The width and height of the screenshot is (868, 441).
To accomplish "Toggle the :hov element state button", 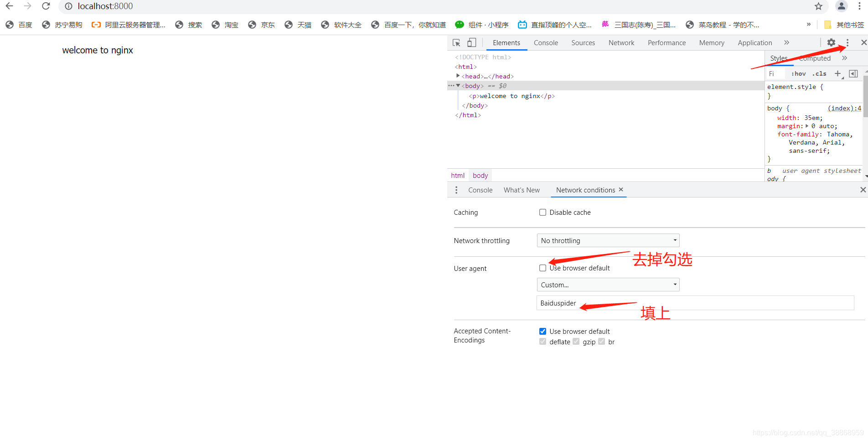I will pos(798,73).
